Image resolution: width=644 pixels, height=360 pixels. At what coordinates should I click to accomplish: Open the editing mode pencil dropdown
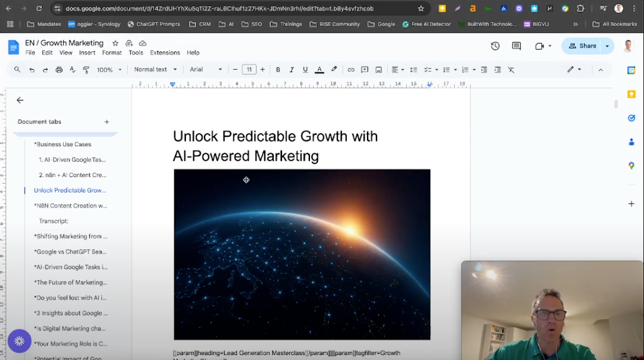(x=574, y=69)
